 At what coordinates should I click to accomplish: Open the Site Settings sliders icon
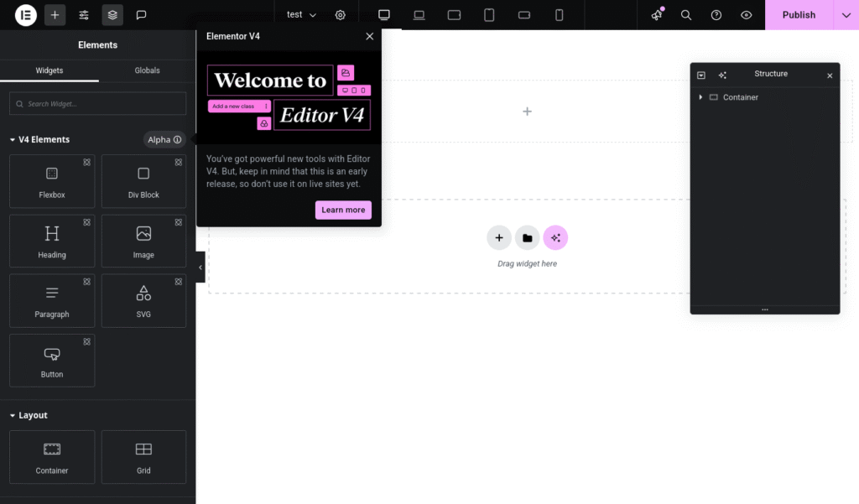click(84, 15)
